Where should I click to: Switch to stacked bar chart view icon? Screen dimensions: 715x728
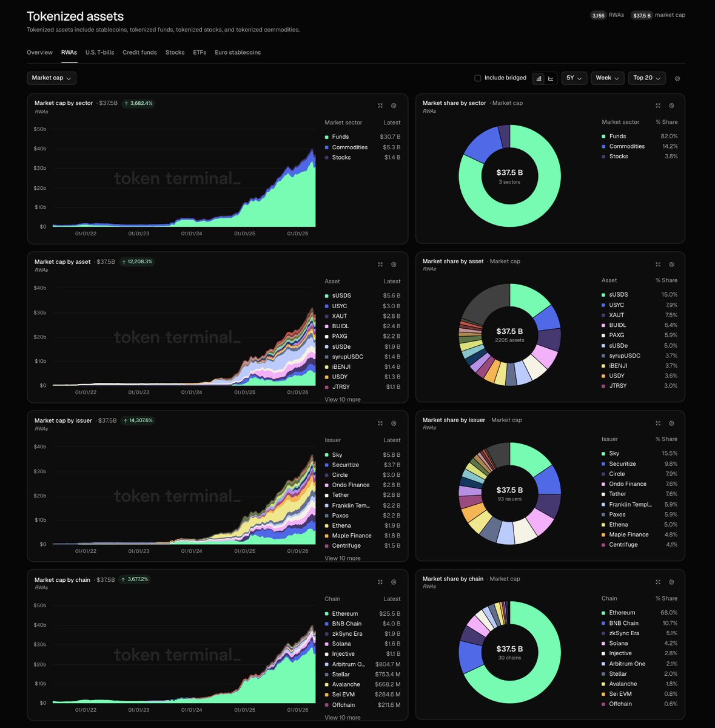click(x=539, y=78)
